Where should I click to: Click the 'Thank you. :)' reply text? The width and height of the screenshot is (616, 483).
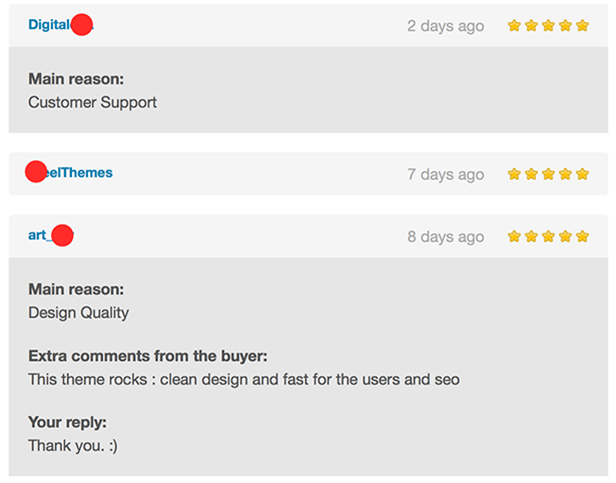(73, 446)
